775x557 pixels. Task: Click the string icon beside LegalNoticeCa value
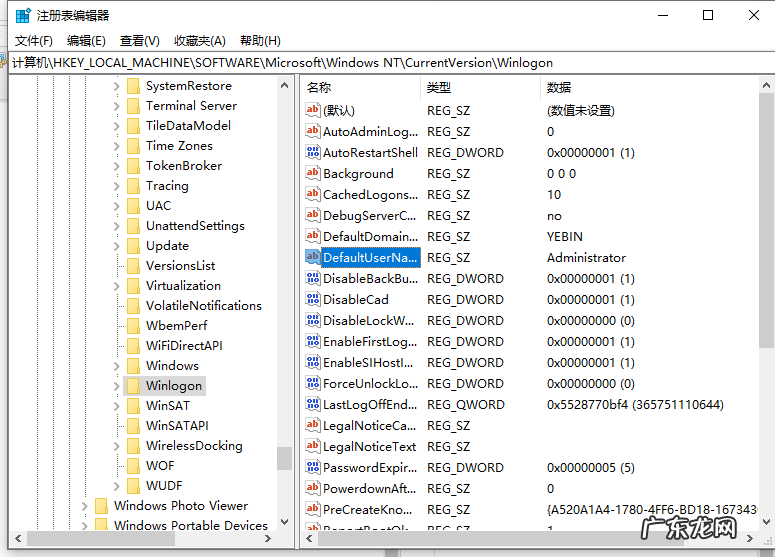pos(312,425)
